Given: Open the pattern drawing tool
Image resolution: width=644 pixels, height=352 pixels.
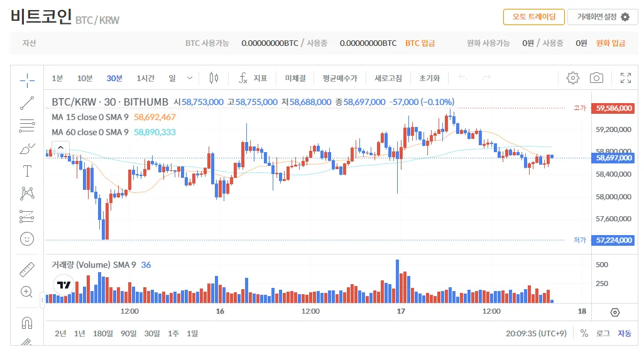Looking at the screenshot, I should [x=27, y=194].
